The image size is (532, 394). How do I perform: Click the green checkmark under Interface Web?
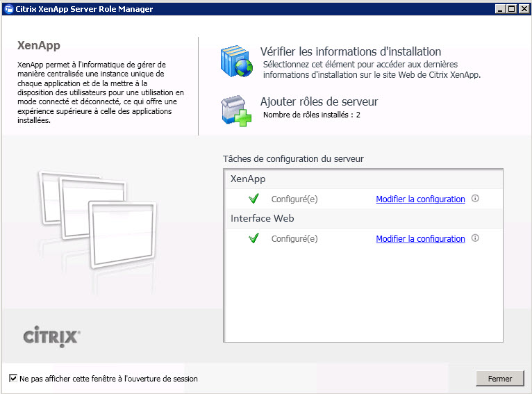253,238
